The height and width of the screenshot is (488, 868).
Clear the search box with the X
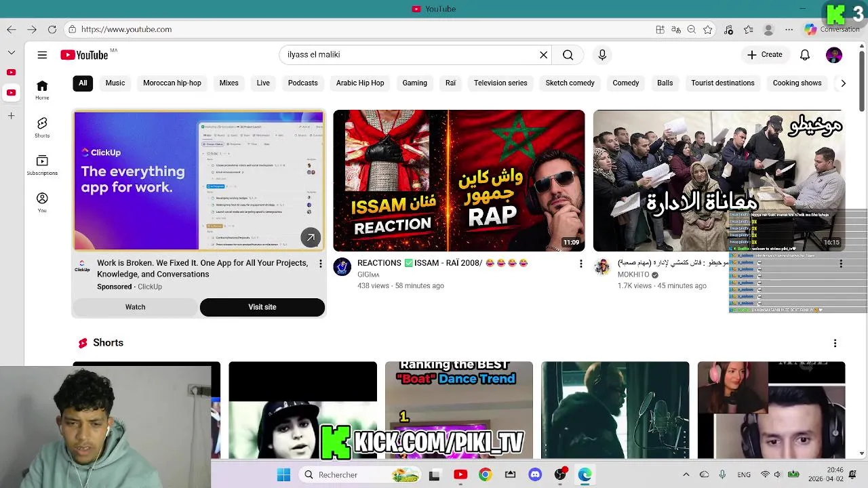(x=543, y=55)
